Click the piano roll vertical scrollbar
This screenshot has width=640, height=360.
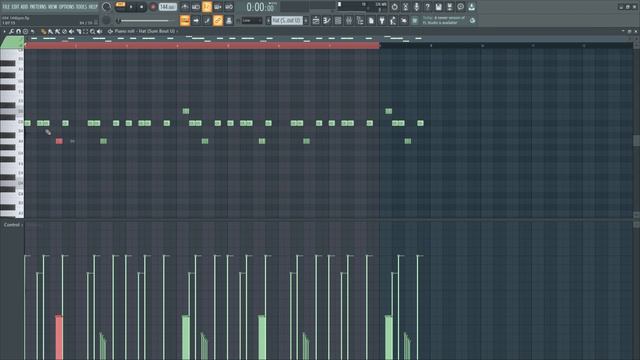636,140
